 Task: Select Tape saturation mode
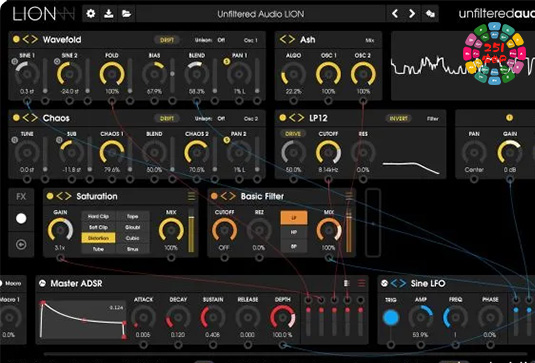(133, 216)
